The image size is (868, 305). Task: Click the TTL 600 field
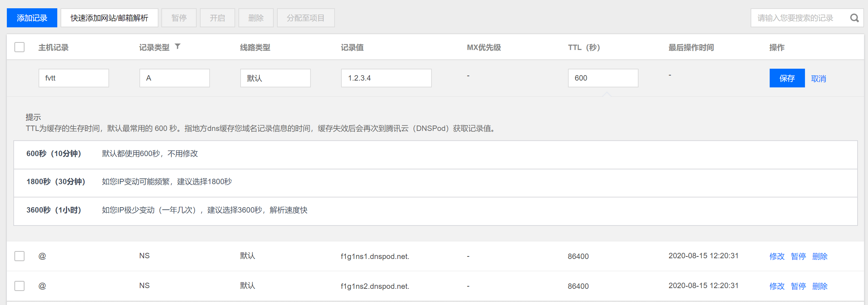[603, 78]
